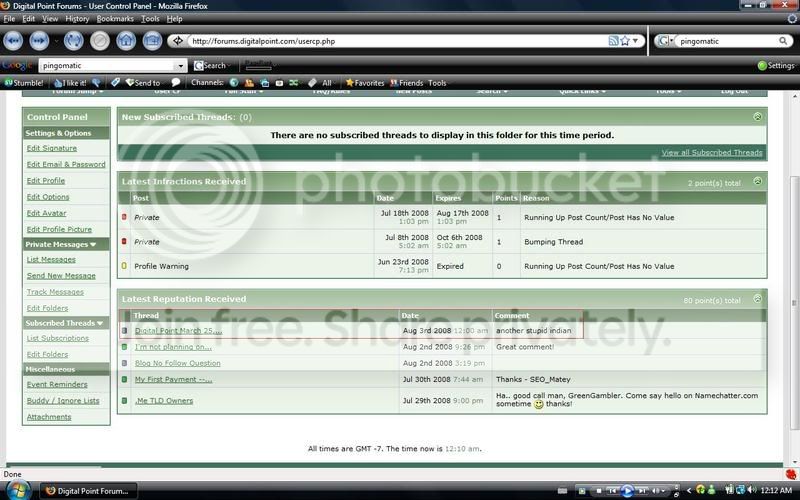Open Google toolbar Settings

pyautogui.click(x=776, y=65)
